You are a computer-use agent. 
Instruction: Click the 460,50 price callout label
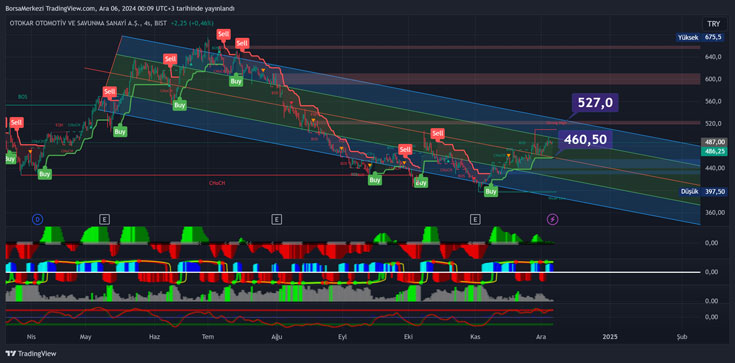(x=585, y=139)
